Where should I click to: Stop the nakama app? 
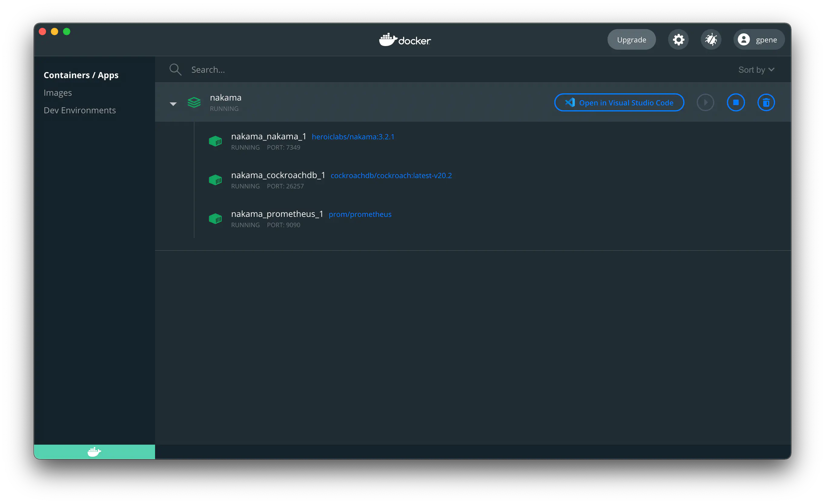click(x=736, y=102)
